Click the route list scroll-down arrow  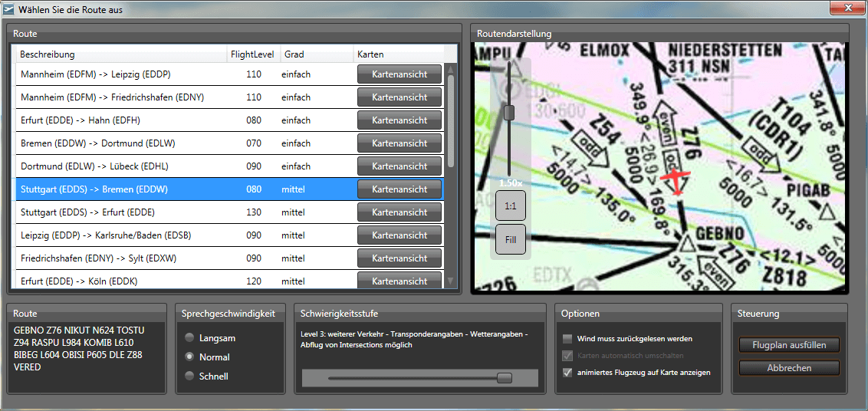pyautogui.click(x=451, y=281)
